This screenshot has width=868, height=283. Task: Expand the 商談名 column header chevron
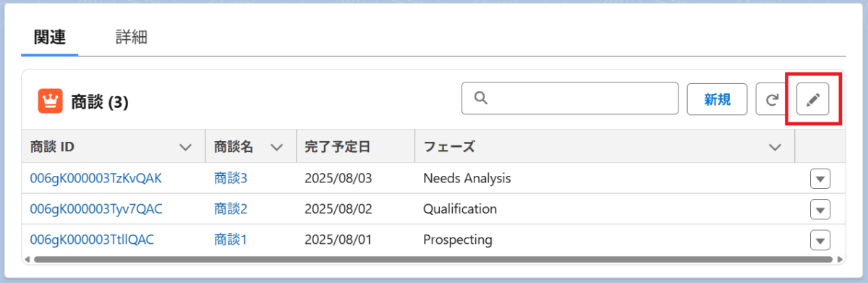(x=276, y=147)
